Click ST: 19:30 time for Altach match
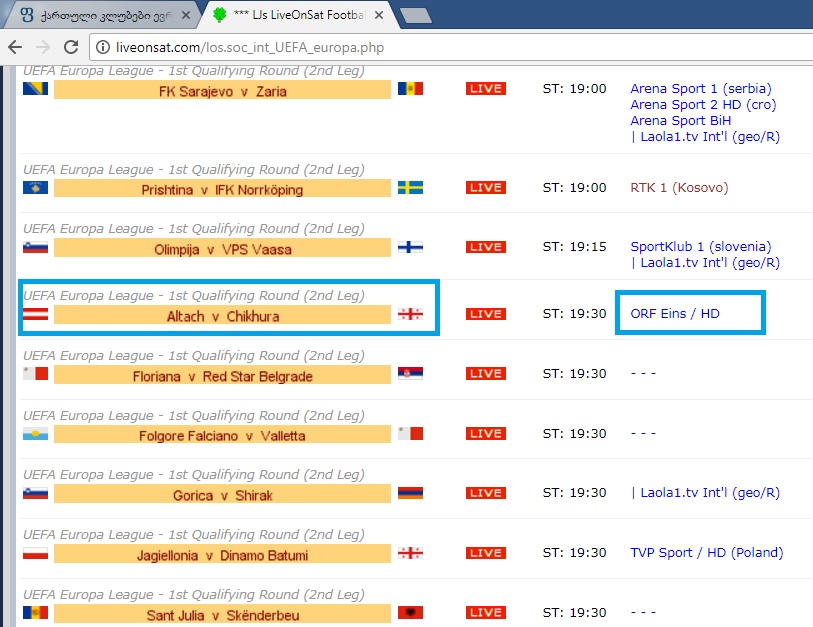The width and height of the screenshot is (813, 627). (x=574, y=314)
